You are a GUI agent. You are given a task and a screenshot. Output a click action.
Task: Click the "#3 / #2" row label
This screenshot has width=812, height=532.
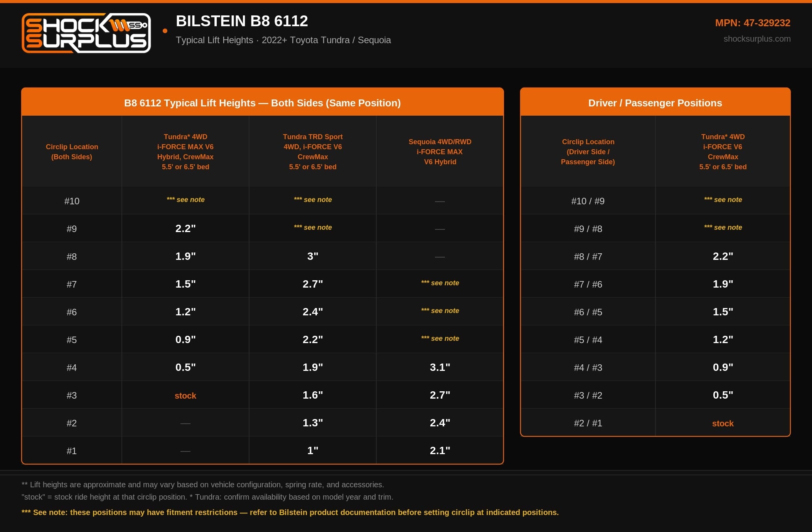[588, 396]
